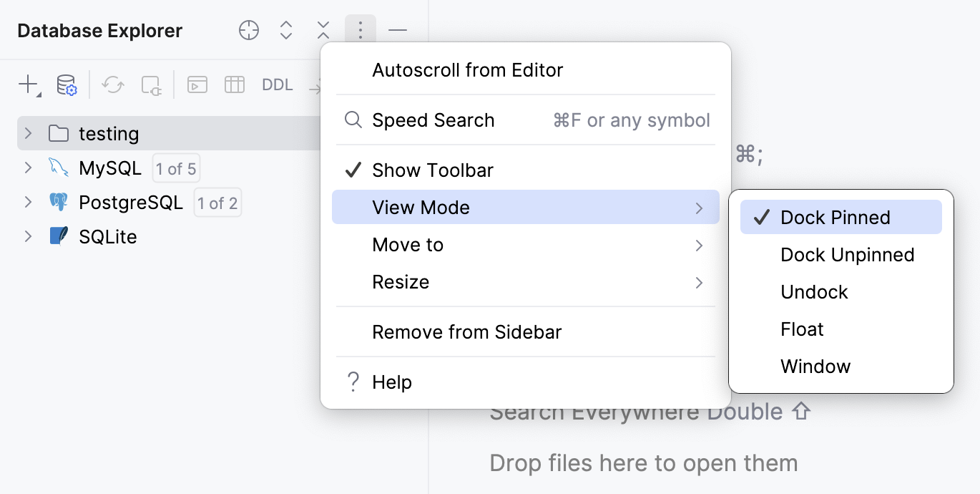Open Data Source Properties
The image size is (980, 494).
(x=66, y=84)
